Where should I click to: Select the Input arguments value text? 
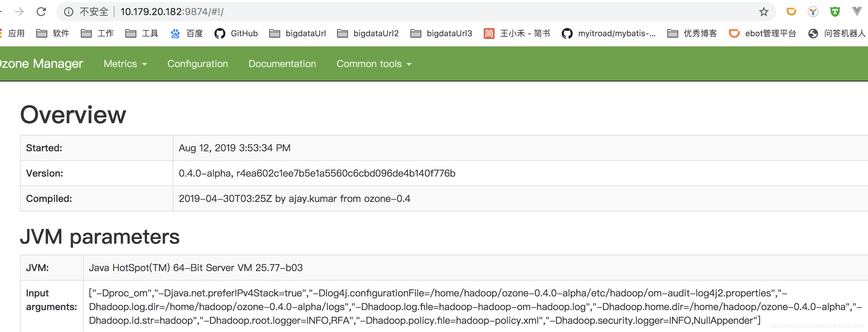[476, 307]
